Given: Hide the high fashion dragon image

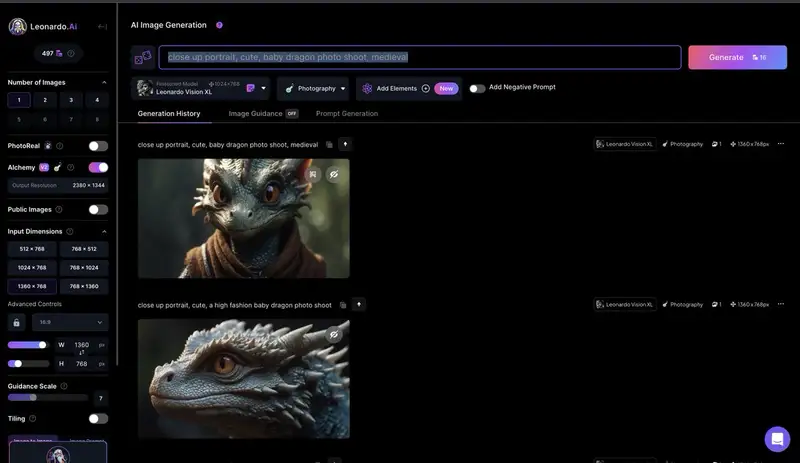Looking at the screenshot, I should pos(334,335).
